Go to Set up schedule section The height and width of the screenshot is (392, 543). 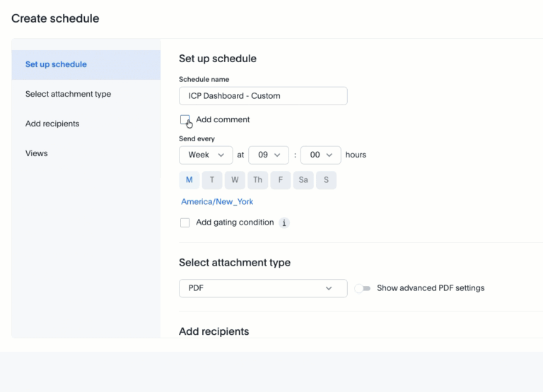(x=56, y=64)
